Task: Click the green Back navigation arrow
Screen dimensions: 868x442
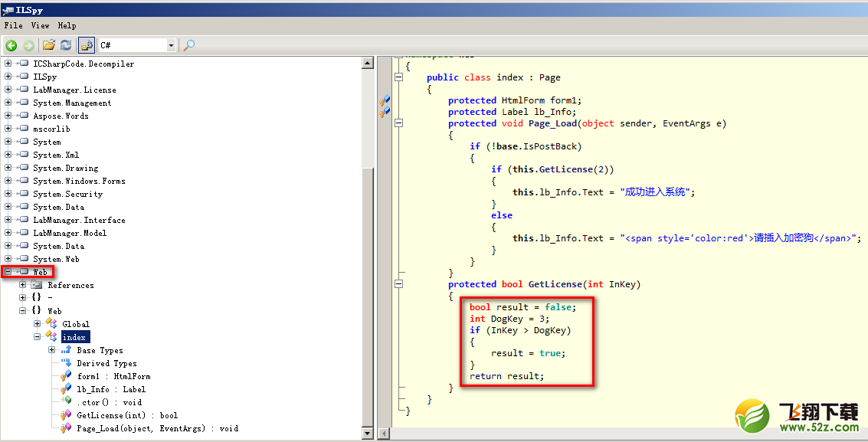Action: [11, 45]
